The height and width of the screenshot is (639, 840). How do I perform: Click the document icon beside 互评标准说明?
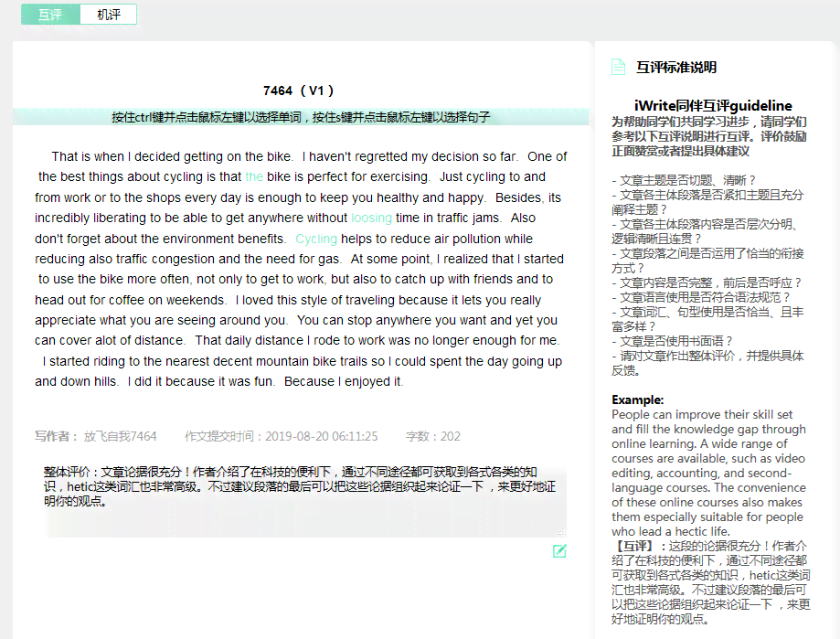pyautogui.click(x=619, y=67)
